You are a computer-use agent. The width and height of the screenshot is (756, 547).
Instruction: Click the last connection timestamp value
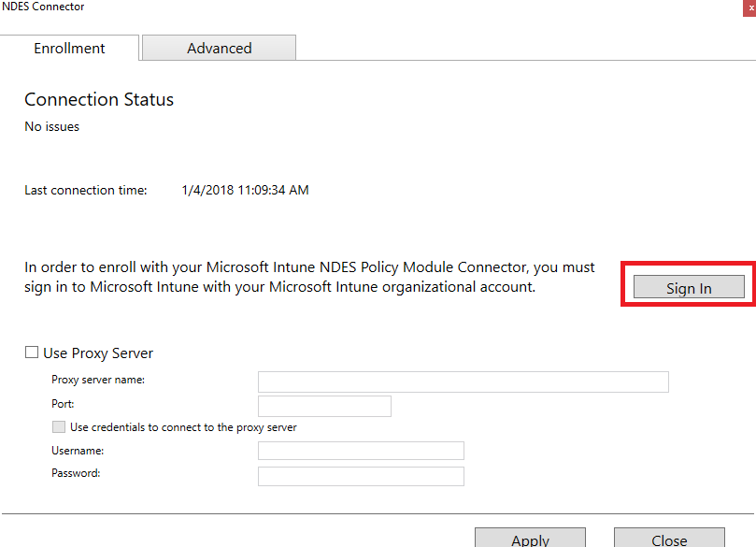pos(245,191)
